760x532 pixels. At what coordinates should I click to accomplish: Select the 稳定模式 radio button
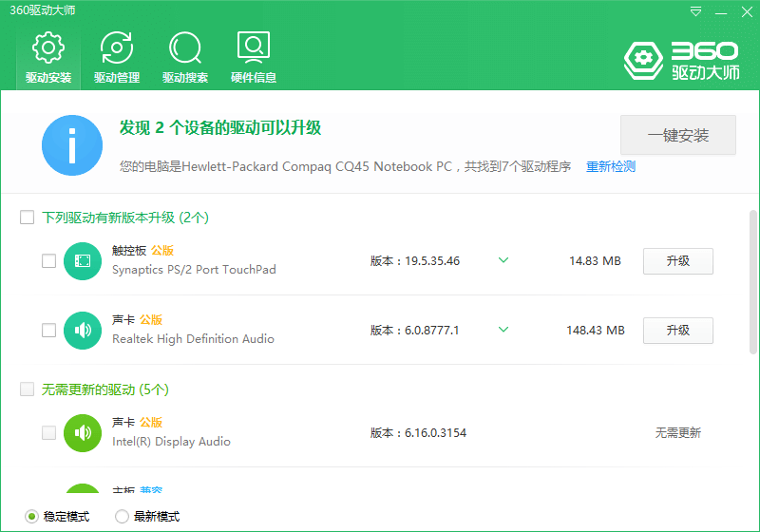click(31, 517)
